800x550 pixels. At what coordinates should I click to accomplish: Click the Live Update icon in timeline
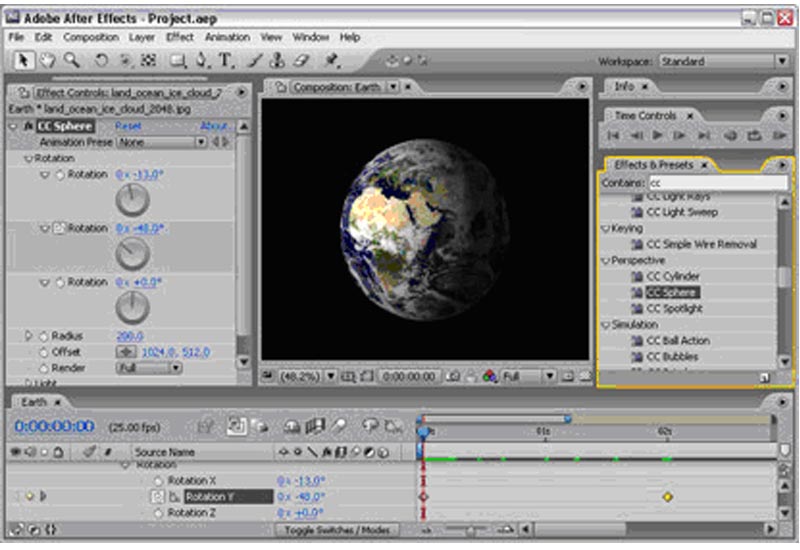pyautogui.click(x=236, y=426)
